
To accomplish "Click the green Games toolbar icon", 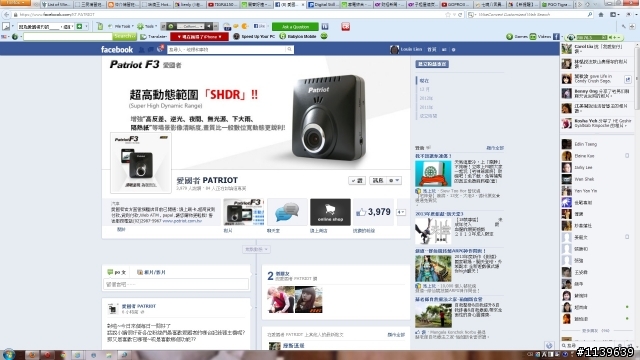I will [x=509, y=36].
